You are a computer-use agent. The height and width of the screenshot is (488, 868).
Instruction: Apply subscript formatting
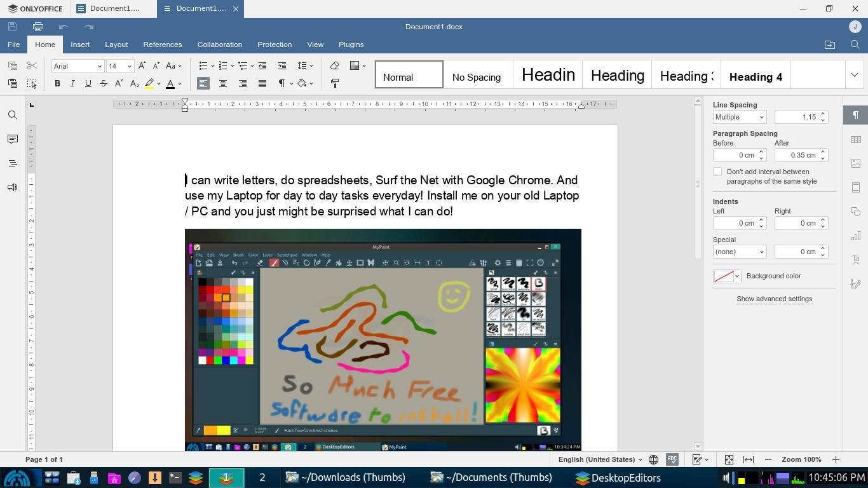(x=134, y=83)
